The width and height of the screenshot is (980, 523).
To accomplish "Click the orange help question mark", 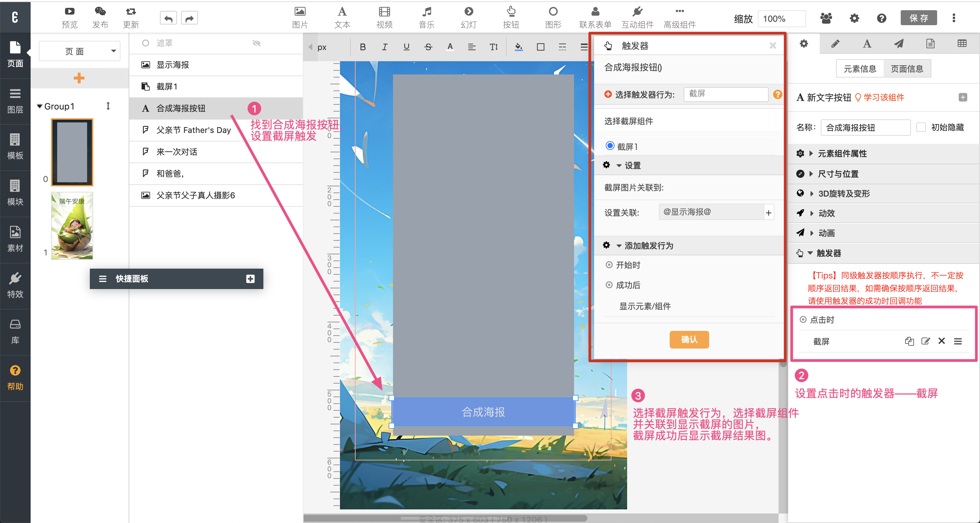I will coord(778,94).
